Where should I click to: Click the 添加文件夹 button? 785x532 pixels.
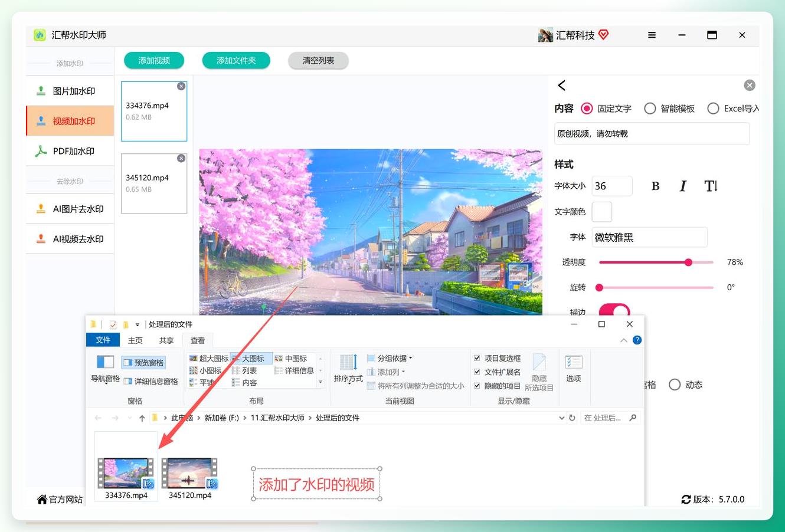tap(236, 60)
